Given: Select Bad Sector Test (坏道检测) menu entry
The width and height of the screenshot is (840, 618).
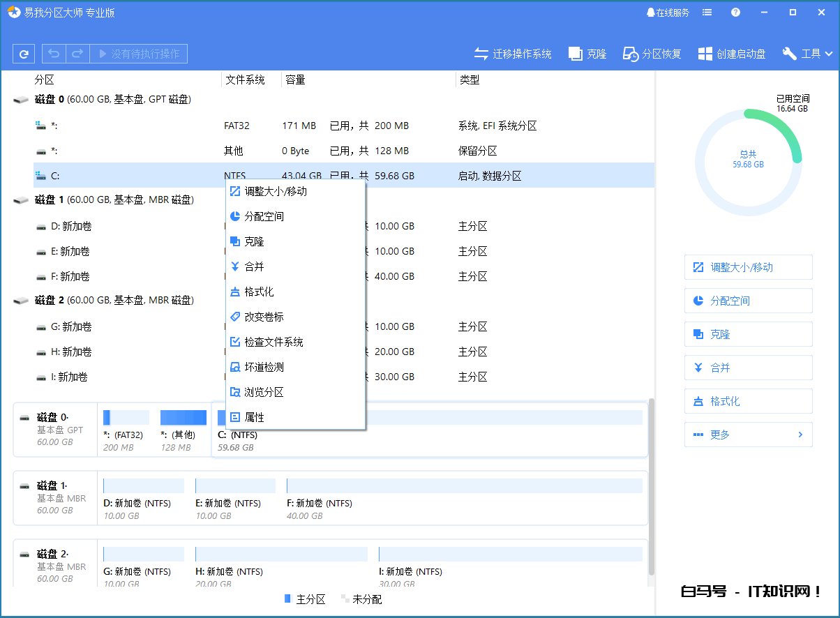Looking at the screenshot, I should pos(264,367).
